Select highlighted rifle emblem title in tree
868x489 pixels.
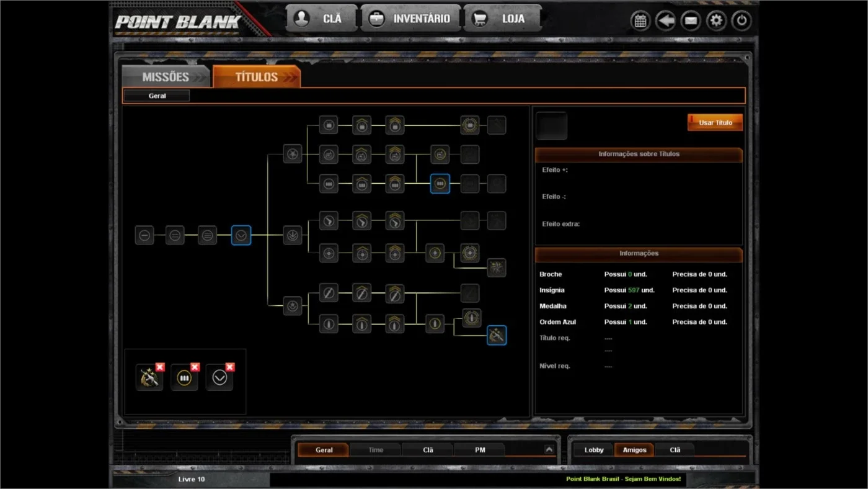497,336
